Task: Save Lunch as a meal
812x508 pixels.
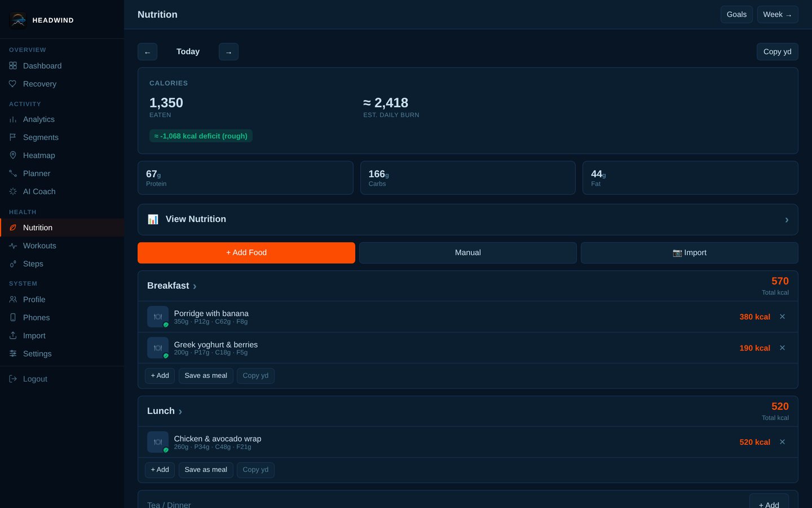Action: pos(206,470)
